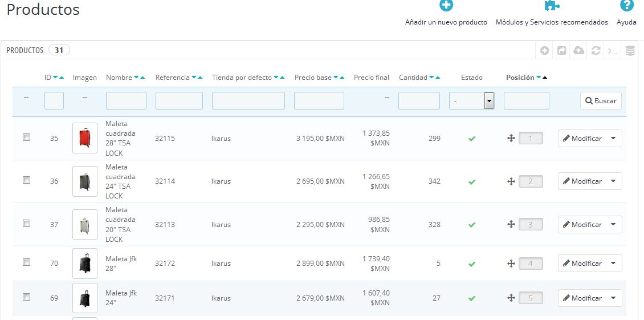Image resolution: width=644 pixels, height=320 pixels.
Task: Select checkbox for product ID 36
Action: tap(26, 180)
